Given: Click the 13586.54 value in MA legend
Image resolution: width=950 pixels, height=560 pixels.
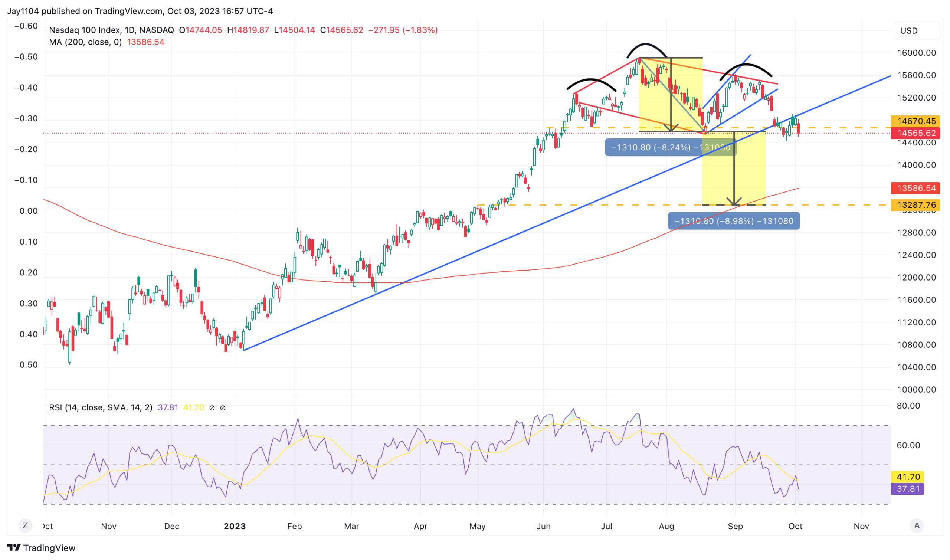Looking at the screenshot, I should click(x=145, y=42).
